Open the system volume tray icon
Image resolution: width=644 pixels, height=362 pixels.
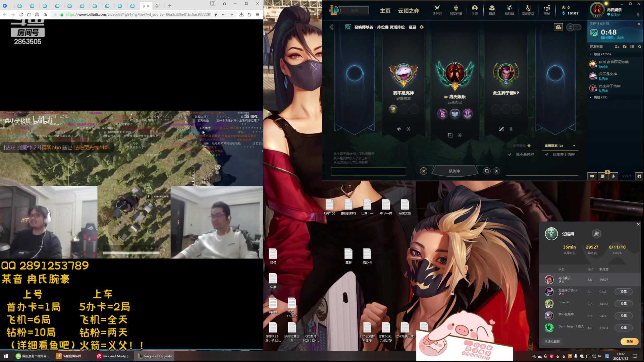click(594, 356)
